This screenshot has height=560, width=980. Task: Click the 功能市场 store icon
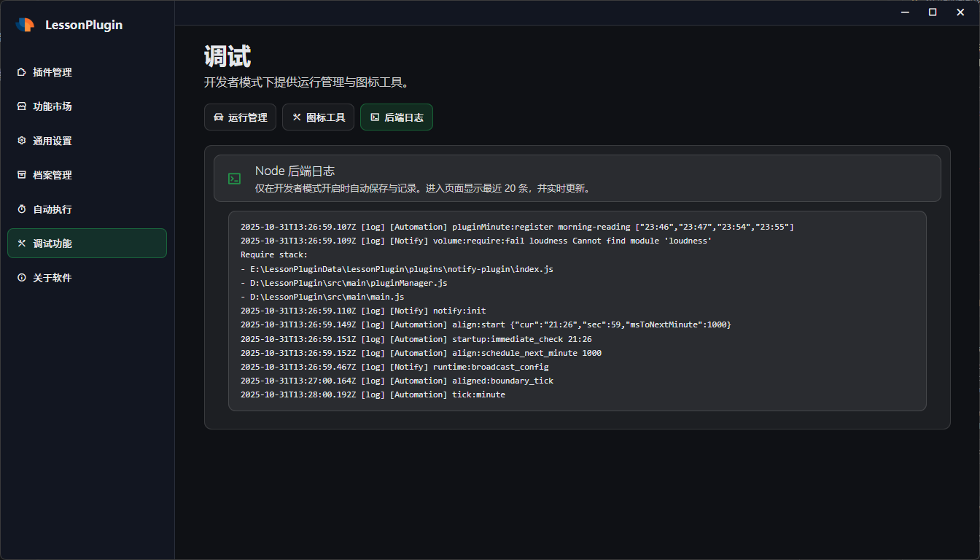(x=22, y=106)
